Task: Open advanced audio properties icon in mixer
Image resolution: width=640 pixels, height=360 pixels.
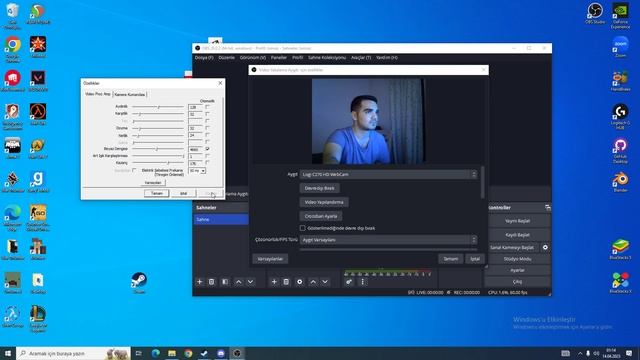Action: 349,282
